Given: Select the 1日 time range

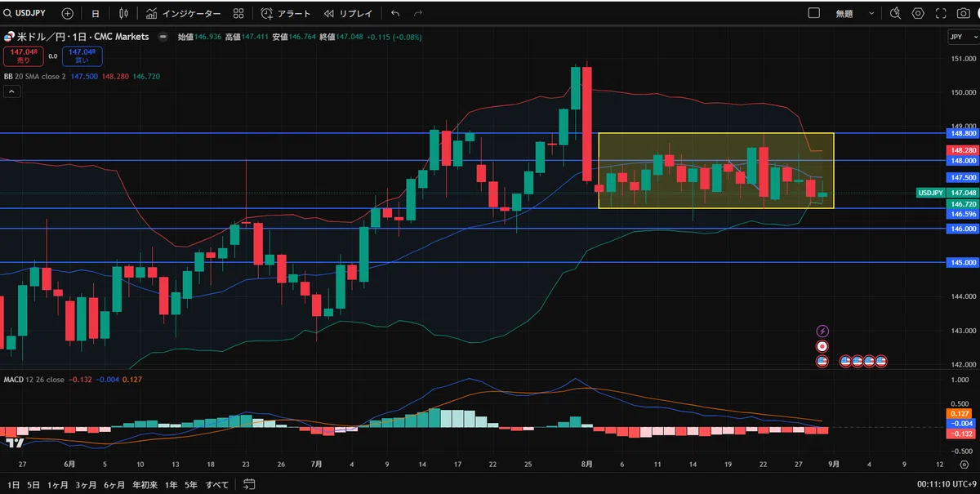Looking at the screenshot, I should (13, 484).
